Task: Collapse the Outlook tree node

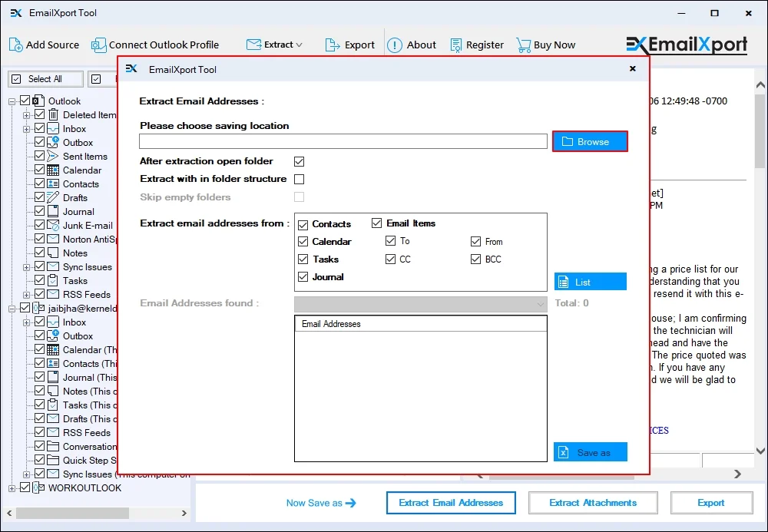Action: tap(12, 101)
